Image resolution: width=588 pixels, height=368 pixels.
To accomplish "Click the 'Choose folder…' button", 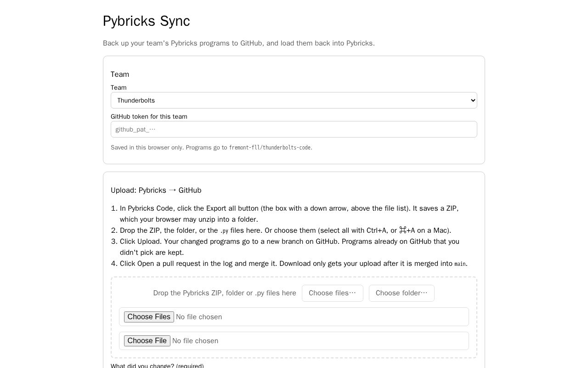I will [x=401, y=293].
